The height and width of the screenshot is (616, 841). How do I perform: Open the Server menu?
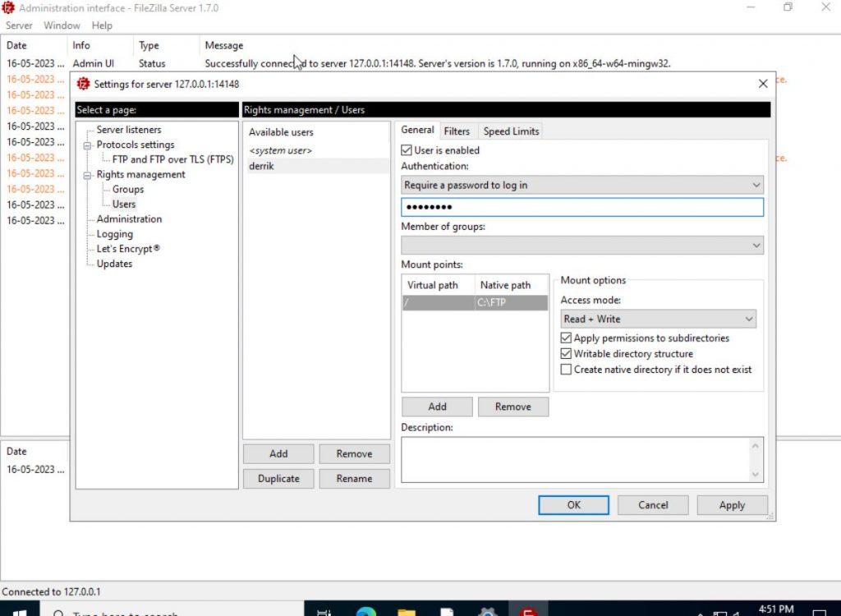pos(19,25)
